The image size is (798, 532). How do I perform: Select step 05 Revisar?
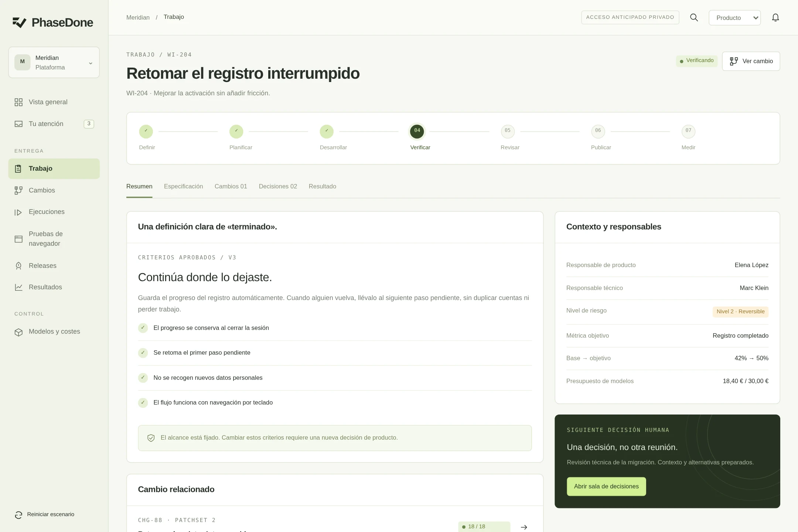[508, 131]
